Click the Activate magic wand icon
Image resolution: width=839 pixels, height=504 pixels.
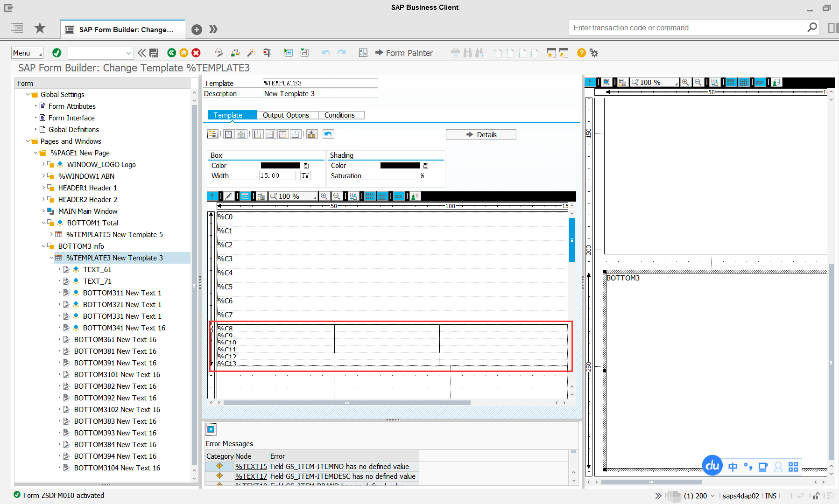click(251, 53)
